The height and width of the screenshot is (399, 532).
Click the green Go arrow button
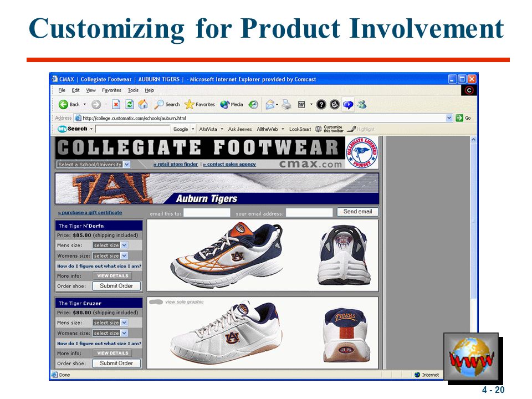coord(459,117)
